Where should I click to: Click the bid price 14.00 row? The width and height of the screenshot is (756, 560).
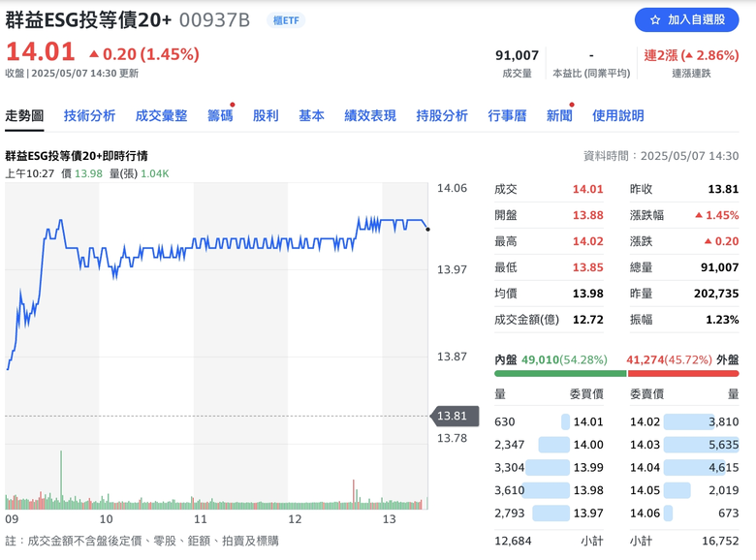click(550, 445)
